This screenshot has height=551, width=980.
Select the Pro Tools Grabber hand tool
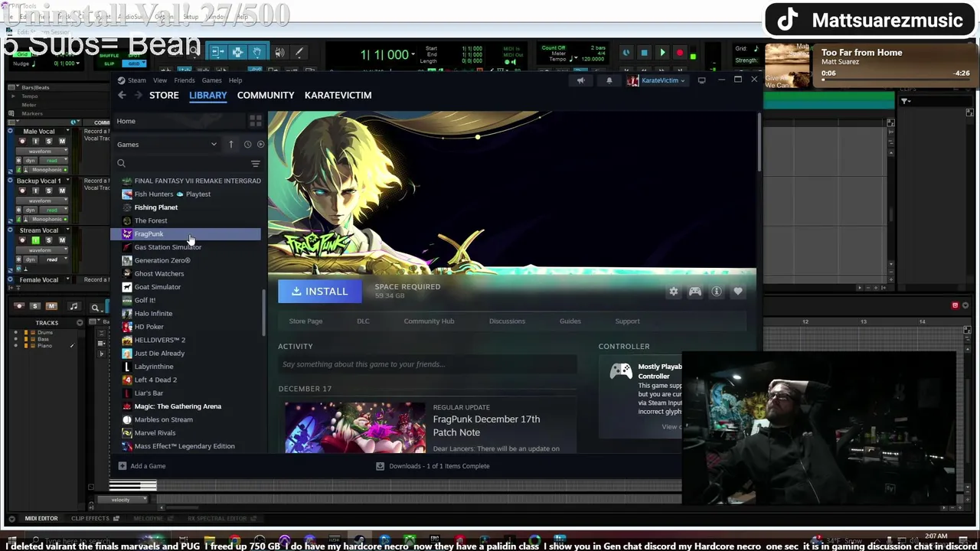point(257,53)
